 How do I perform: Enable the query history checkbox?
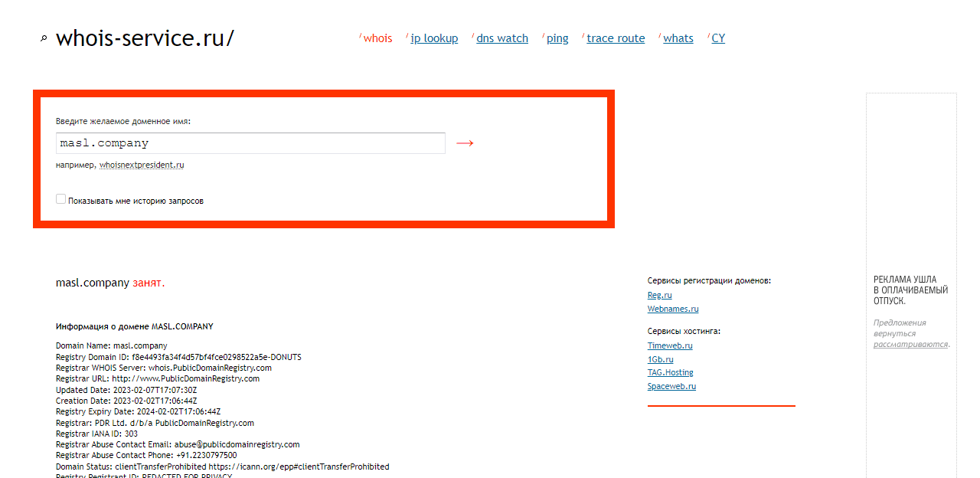pos(60,199)
